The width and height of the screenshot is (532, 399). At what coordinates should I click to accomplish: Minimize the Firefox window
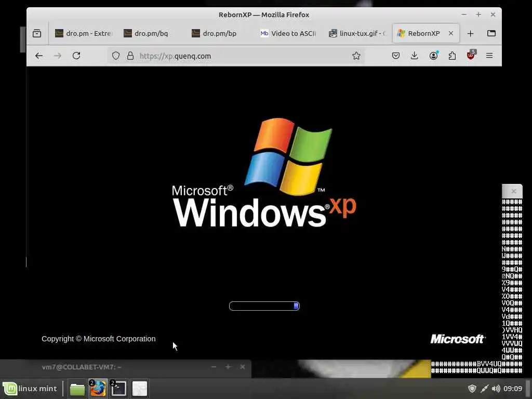[464, 15]
